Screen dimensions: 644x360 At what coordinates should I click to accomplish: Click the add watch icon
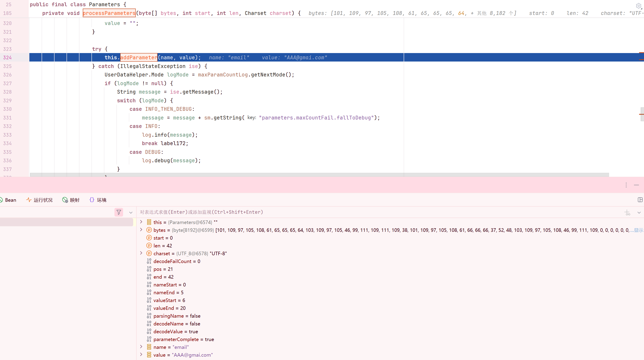[x=627, y=213]
